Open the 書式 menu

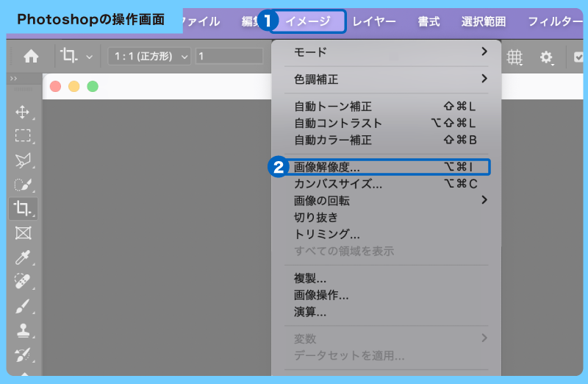429,21
